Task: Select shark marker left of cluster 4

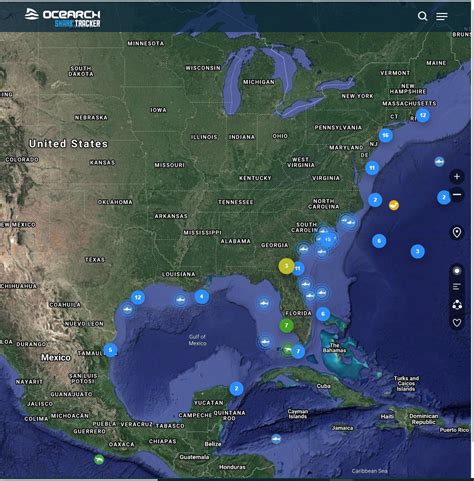Action: 181,300
